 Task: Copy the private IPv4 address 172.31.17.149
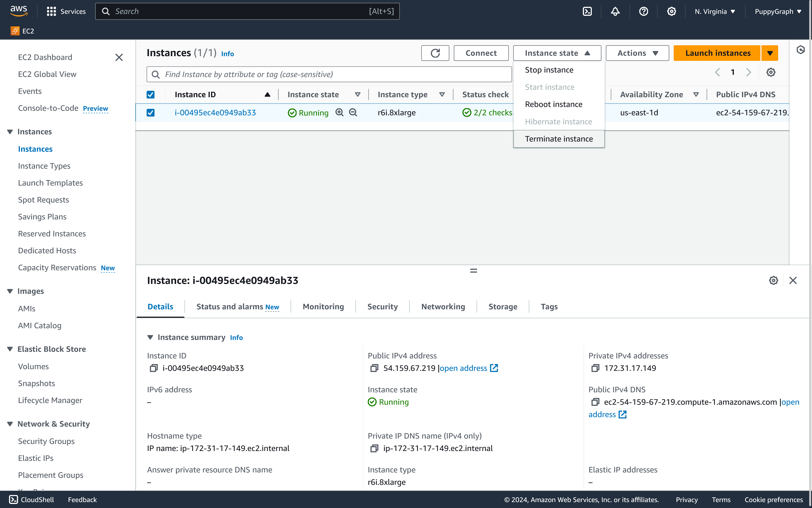(595, 368)
